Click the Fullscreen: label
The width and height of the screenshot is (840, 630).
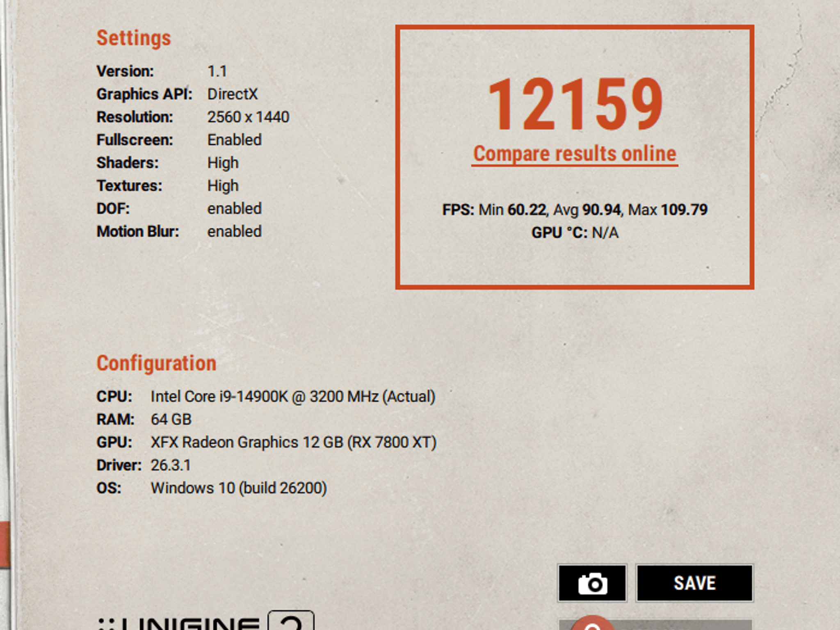pyautogui.click(x=135, y=140)
